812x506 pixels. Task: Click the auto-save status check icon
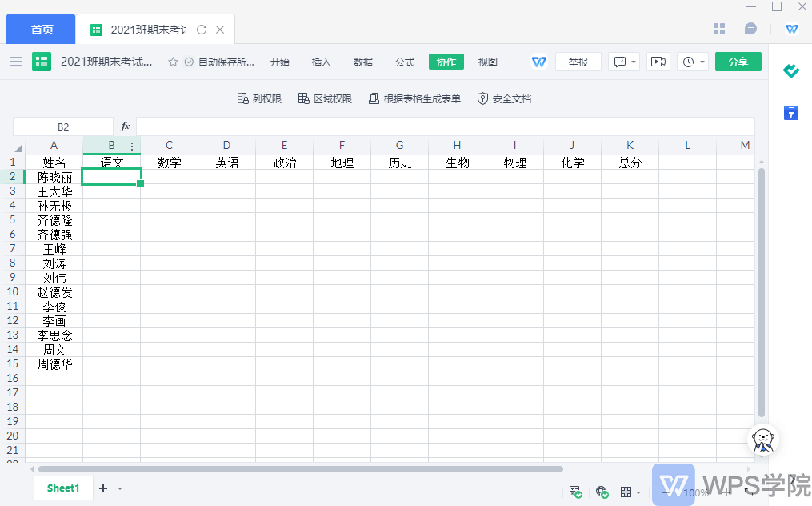(x=189, y=62)
